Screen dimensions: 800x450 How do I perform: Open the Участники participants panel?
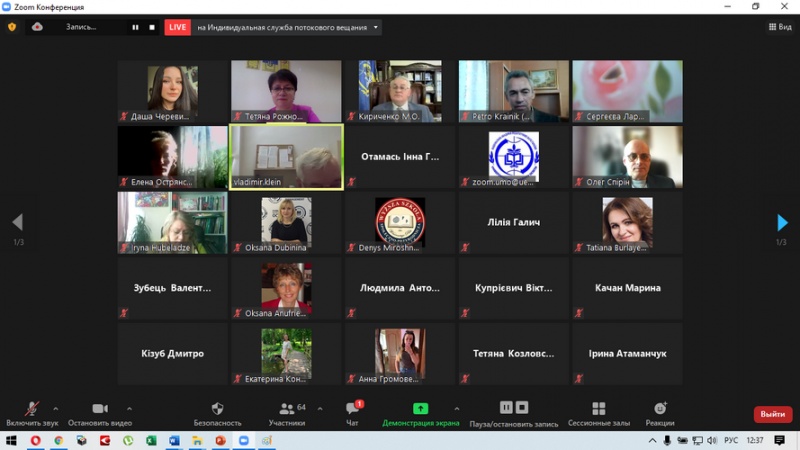[x=287, y=409]
